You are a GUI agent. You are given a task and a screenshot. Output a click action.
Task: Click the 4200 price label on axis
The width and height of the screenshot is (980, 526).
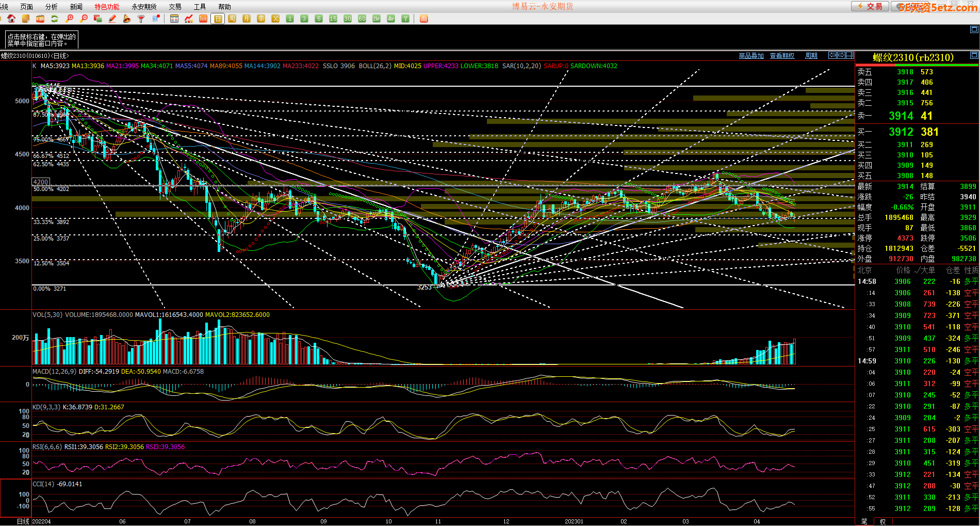click(41, 182)
